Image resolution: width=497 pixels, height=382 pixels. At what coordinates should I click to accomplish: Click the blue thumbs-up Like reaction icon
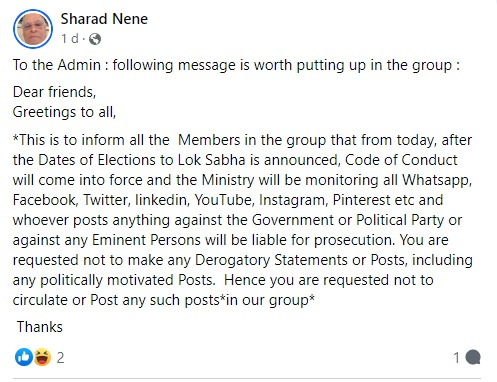[x=24, y=357]
